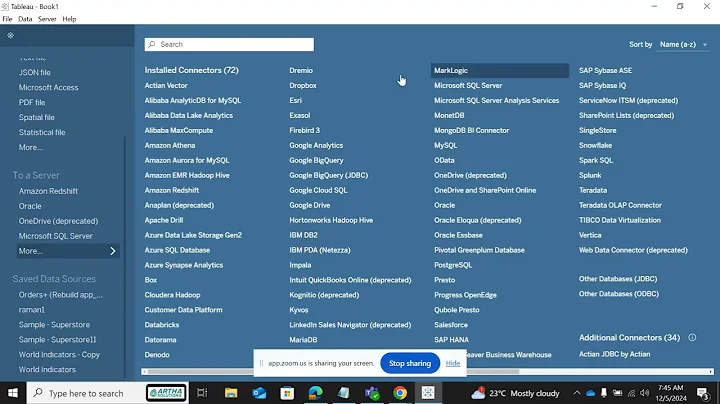The width and height of the screenshot is (720, 404).
Task: Click the Hide link in sharing bar
Action: click(x=453, y=363)
